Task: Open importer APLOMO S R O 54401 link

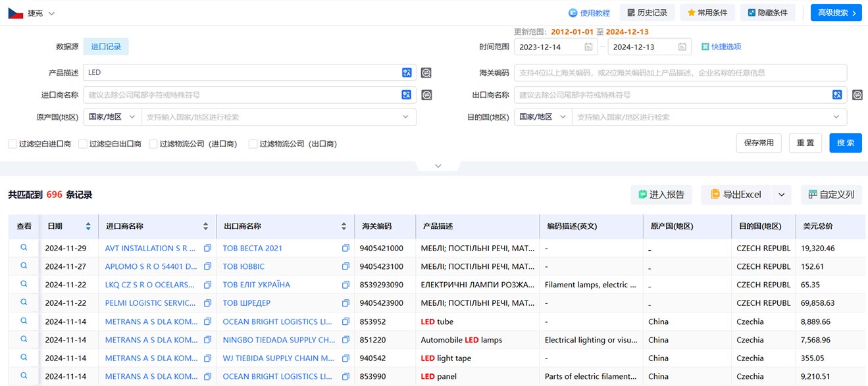Action: pos(151,266)
